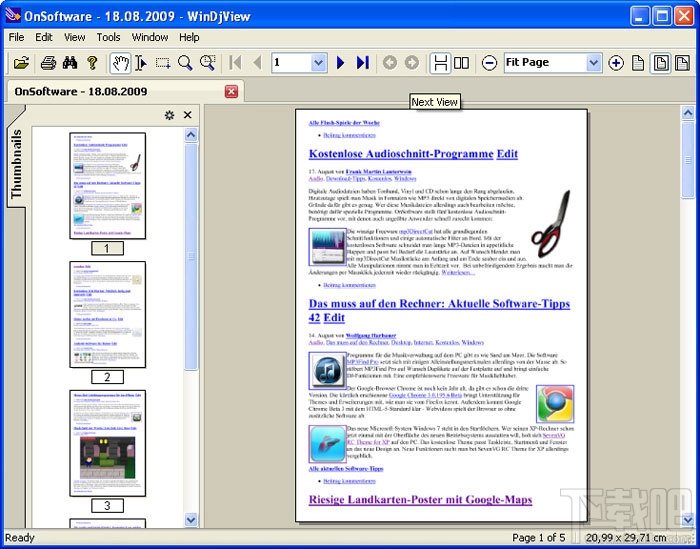The width and height of the screenshot is (700, 549).
Task: Open 'Das muss auf den Rechner' heading link
Action: pyautogui.click(x=439, y=310)
